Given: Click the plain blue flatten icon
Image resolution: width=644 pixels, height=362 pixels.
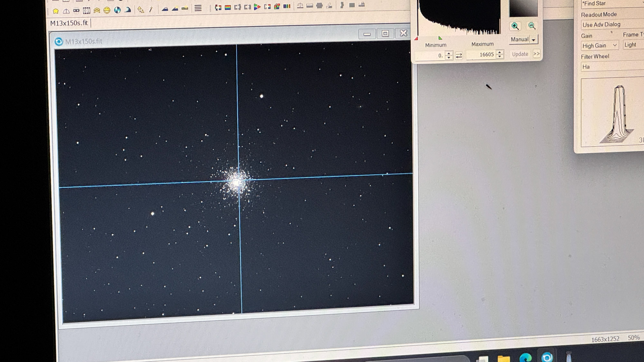Looking at the screenshot, I should [165, 9].
